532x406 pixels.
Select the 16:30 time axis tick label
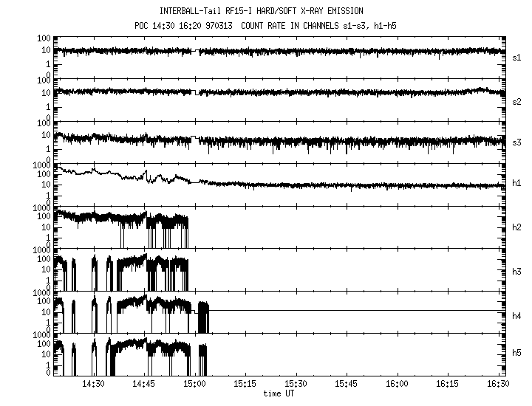[x=499, y=385]
